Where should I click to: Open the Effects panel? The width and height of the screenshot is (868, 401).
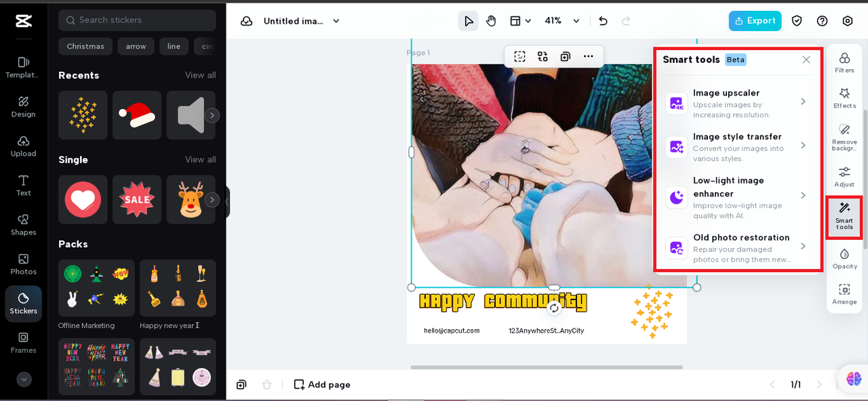pyautogui.click(x=844, y=98)
